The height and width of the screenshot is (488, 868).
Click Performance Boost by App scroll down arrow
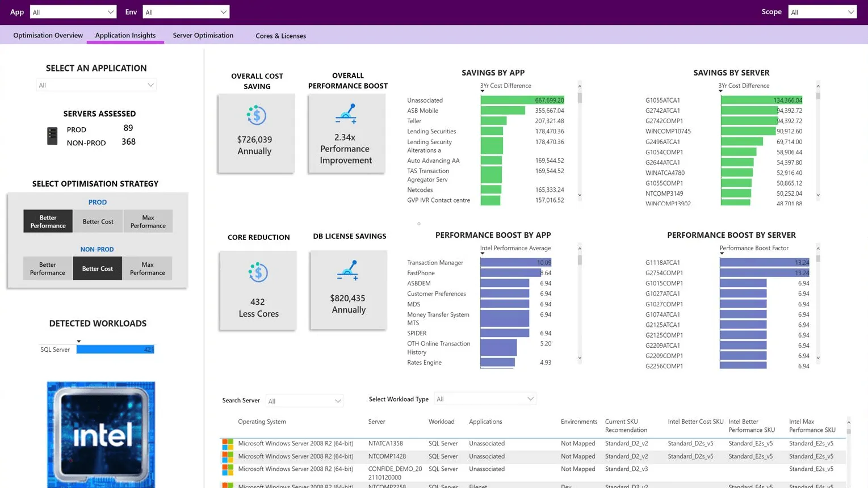pyautogui.click(x=580, y=358)
